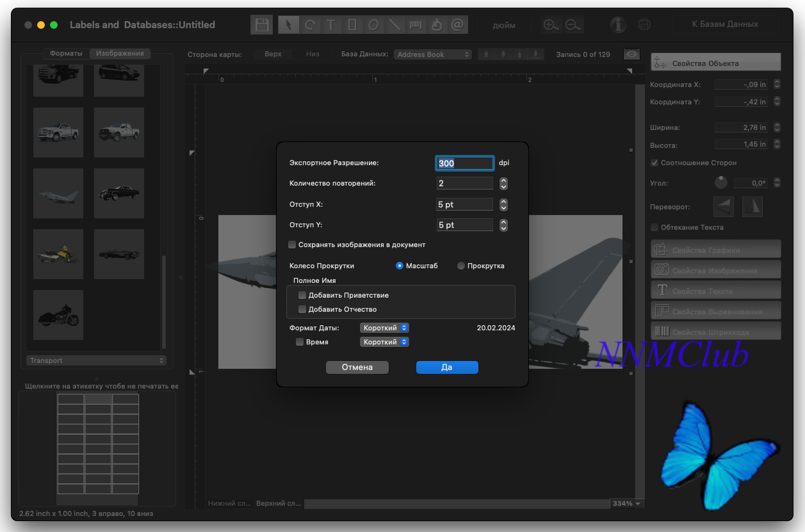Open Свойства Графики panel
The height and width of the screenshot is (532, 805).
click(716, 249)
